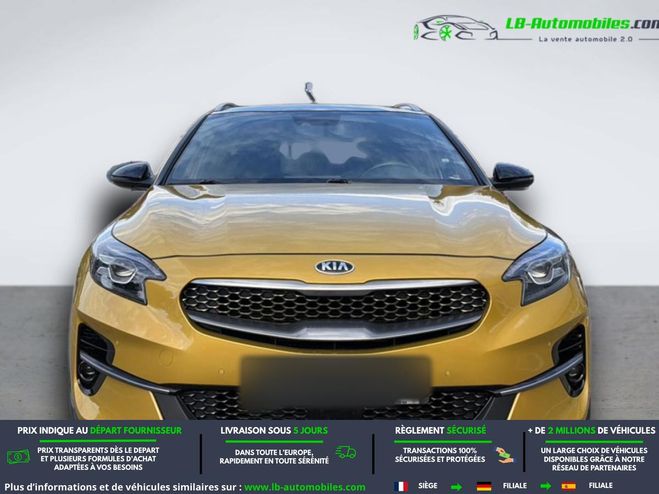Click 'RÈGLEMENT SÉCURISÉ' heading

(440, 431)
